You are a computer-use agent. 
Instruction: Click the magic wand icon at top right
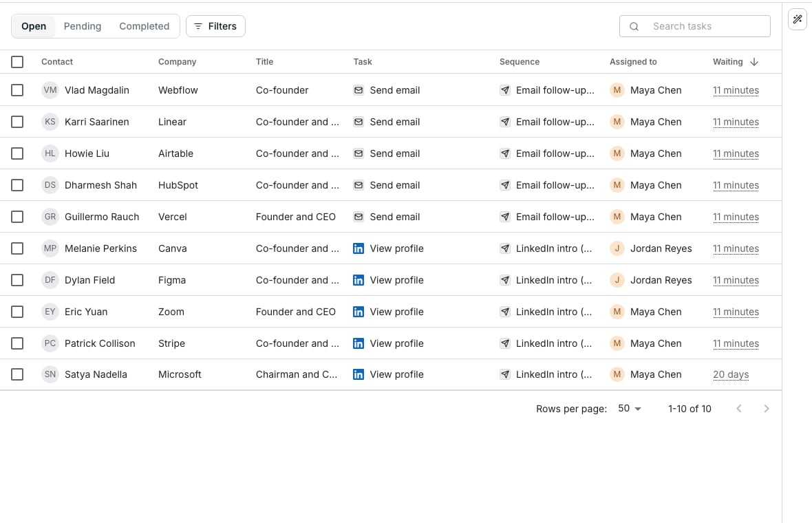click(797, 20)
